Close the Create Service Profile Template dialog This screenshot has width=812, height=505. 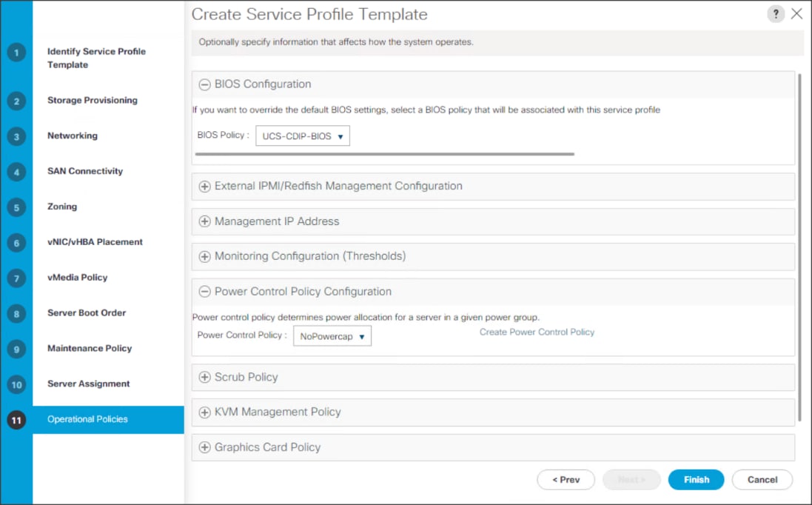tap(796, 14)
